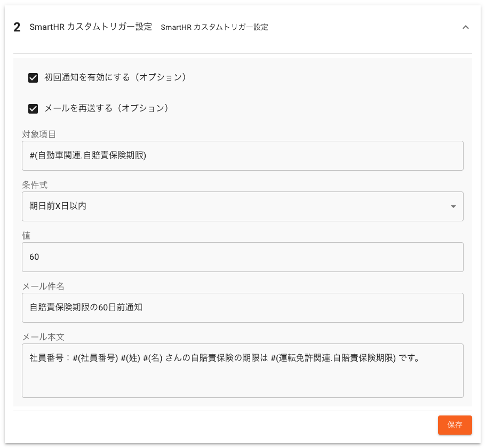Viewport: 486px width, 448px height.
Task: Click the 値 field containing 60
Action: click(243, 257)
